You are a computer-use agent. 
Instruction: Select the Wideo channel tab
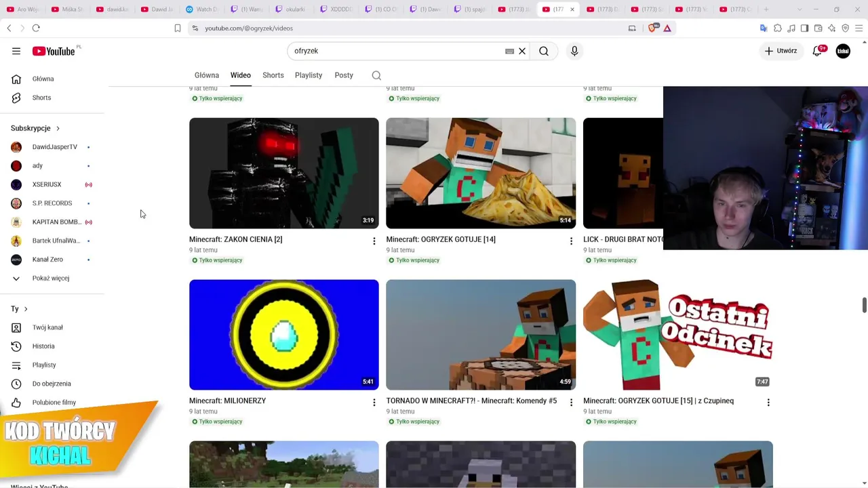point(241,75)
